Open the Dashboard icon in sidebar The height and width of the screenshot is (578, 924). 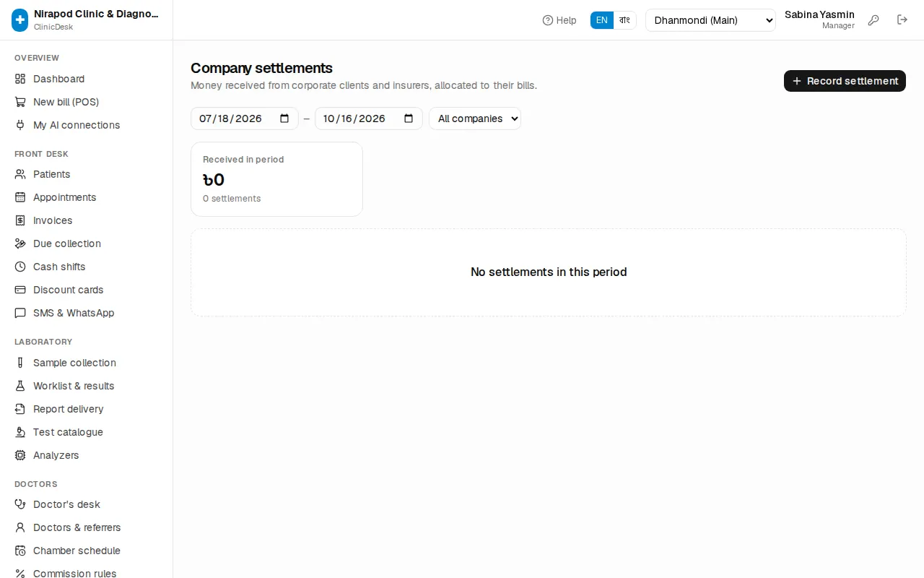pos(20,79)
